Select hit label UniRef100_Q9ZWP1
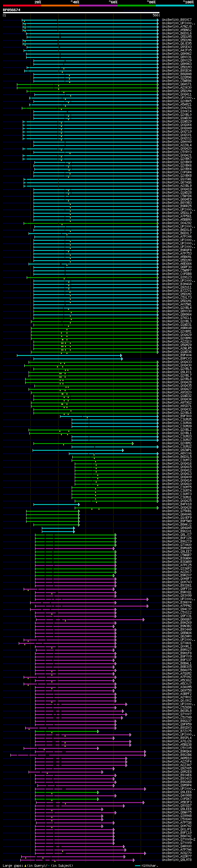This screenshot has width=197, height=868. tap(177, 450)
